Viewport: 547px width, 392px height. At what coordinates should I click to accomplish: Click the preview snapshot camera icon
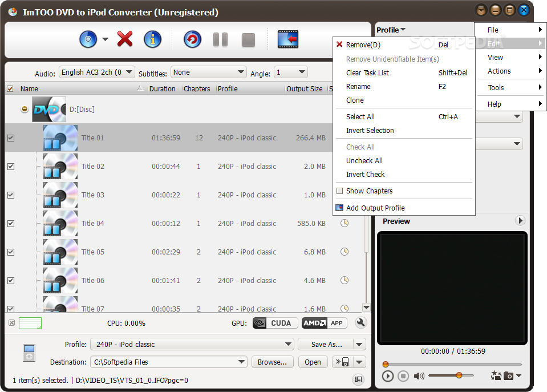click(x=509, y=376)
